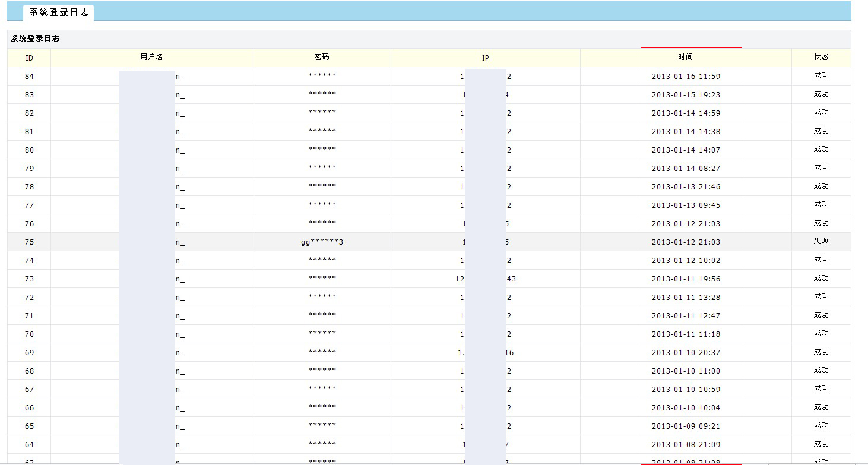Click the timestamp 2013-01-15 19:23

click(685, 94)
